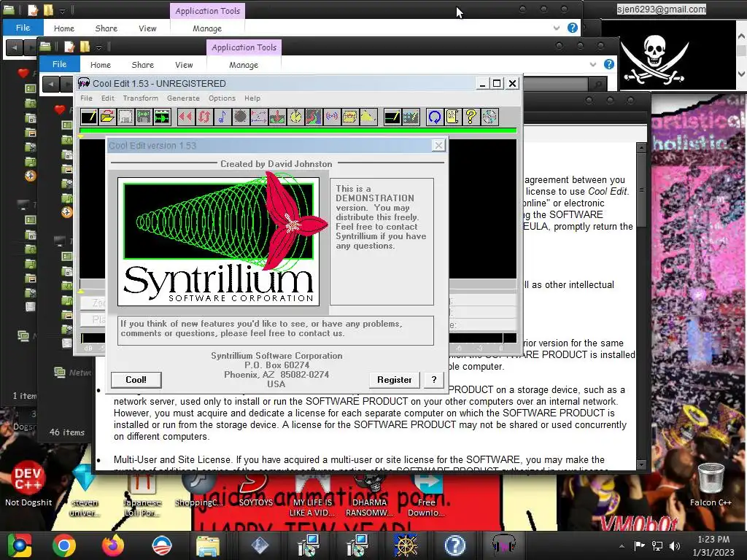Click the yellow triangle icon in Cool Edit toolbar

click(x=368, y=117)
